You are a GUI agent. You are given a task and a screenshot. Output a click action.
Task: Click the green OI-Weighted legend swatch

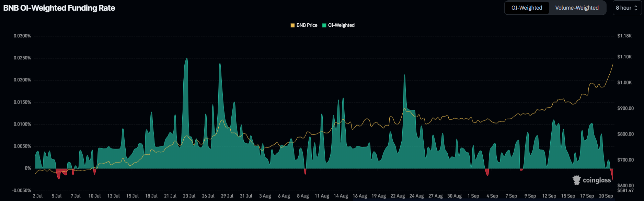(324, 25)
